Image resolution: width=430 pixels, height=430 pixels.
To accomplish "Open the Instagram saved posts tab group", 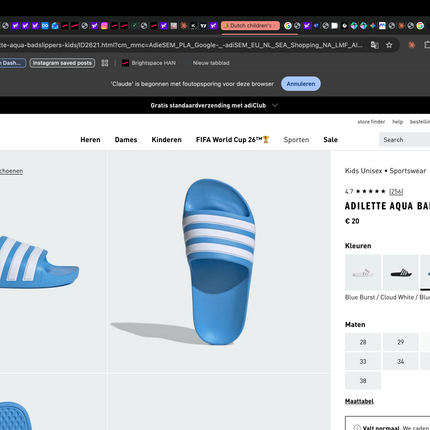I will (x=62, y=63).
